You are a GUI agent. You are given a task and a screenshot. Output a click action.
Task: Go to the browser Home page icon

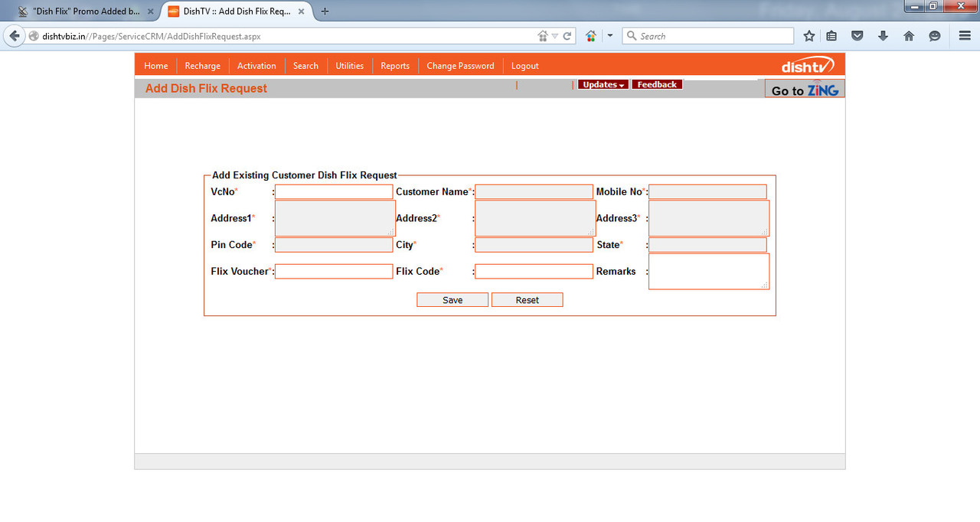pos(909,36)
